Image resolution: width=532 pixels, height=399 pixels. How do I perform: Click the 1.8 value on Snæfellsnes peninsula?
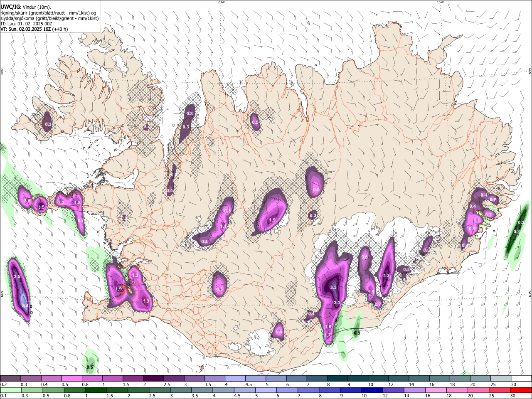pyautogui.click(x=77, y=202)
